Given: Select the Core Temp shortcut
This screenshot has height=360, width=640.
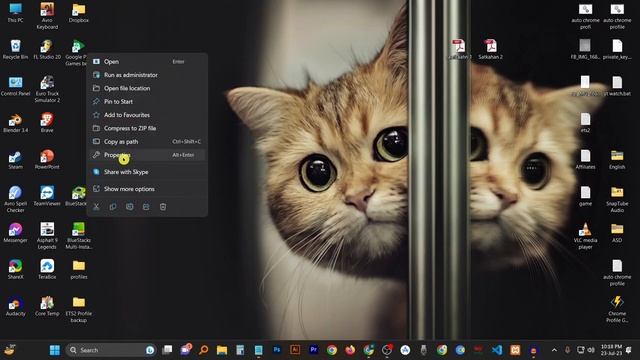Looking at the screenshot, I should tap(47, 307).
